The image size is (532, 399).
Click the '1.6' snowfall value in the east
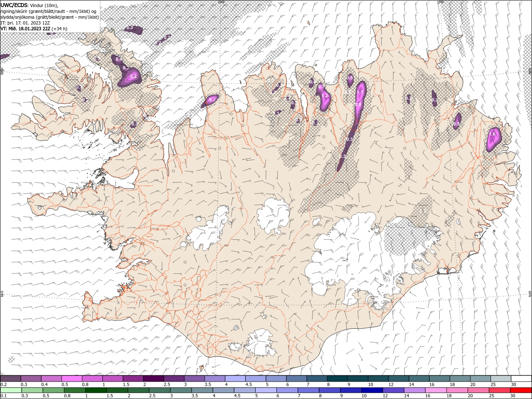493,134
